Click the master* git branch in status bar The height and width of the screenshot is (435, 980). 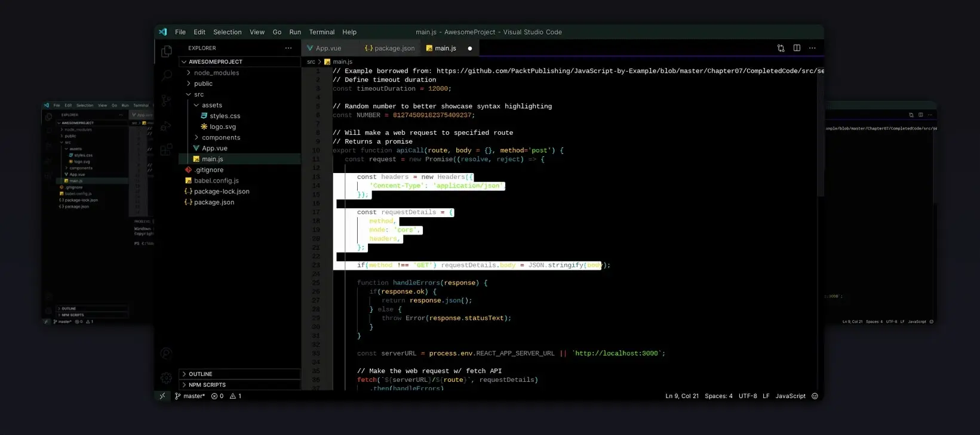190,396
